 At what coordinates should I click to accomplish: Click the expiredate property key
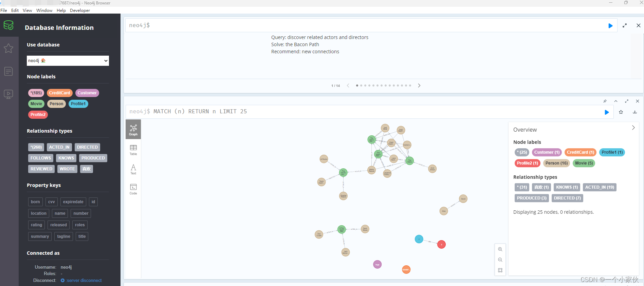pyautogui.click(x=73, y=202)
